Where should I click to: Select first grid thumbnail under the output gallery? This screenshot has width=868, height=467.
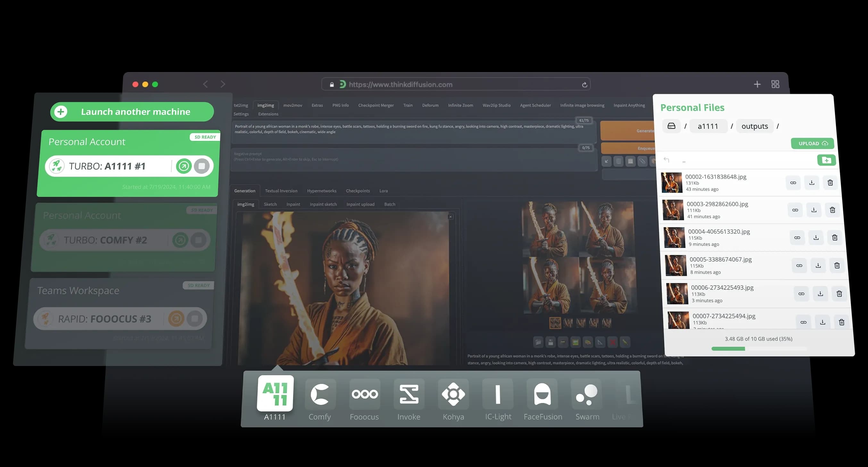coord(555,323)
